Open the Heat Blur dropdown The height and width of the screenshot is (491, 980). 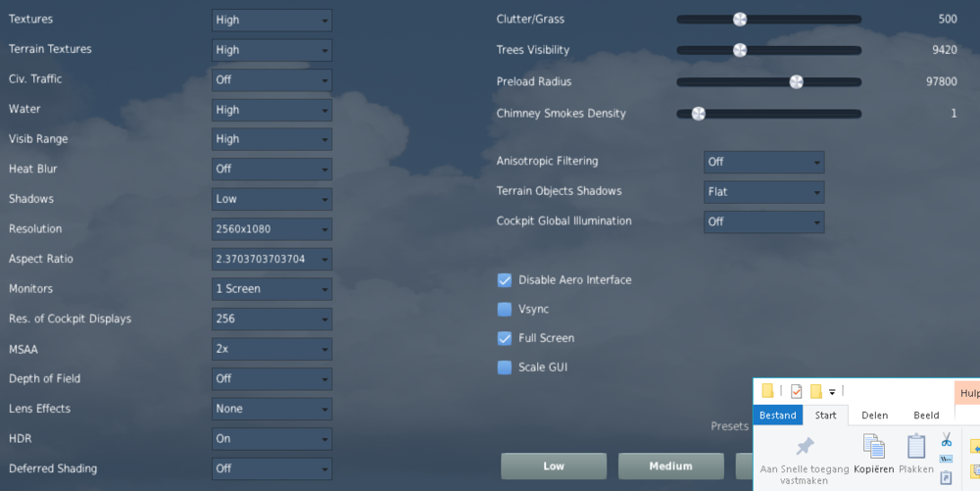click(271, 170)
